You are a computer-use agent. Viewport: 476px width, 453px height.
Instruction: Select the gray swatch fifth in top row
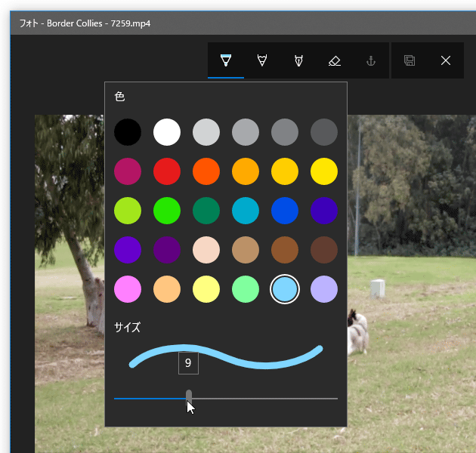(285, 132)
